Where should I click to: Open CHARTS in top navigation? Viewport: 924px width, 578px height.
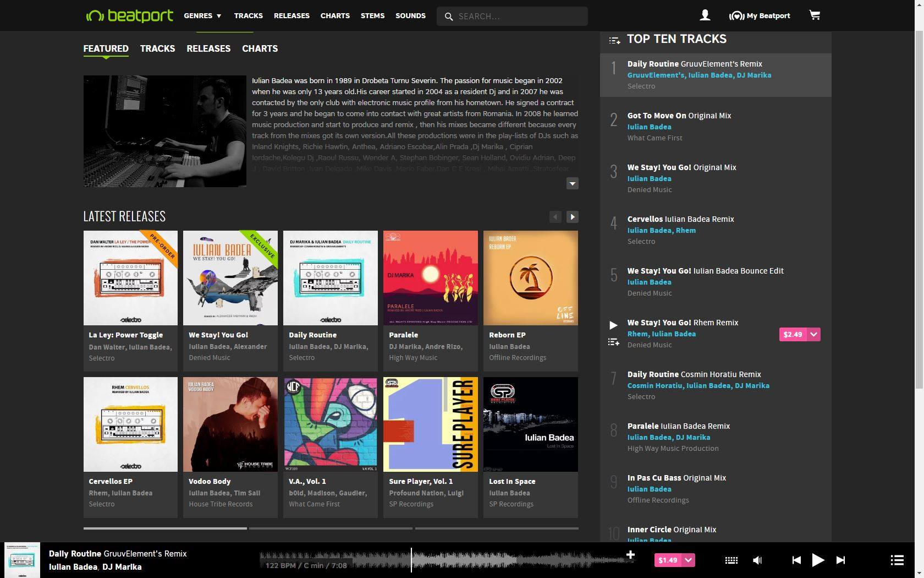(x=335, y=16)
